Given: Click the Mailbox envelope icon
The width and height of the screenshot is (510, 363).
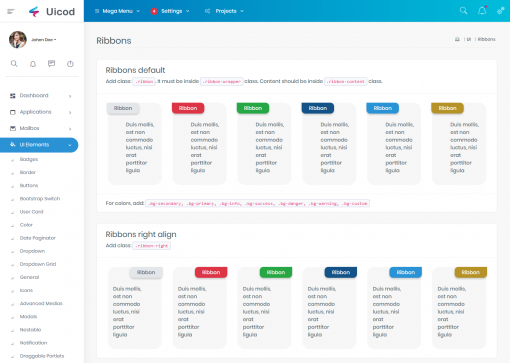Looking at the screenshot, I should click(13, 128).
